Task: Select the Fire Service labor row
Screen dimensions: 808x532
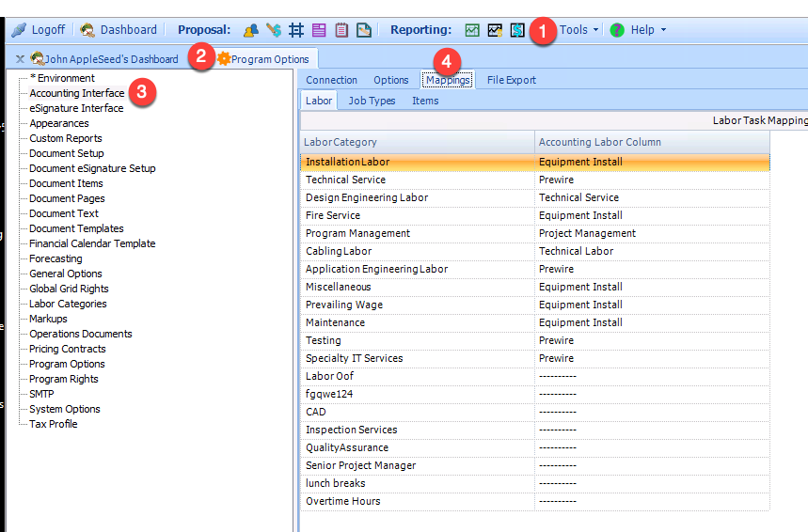Action: coord(333,215)
